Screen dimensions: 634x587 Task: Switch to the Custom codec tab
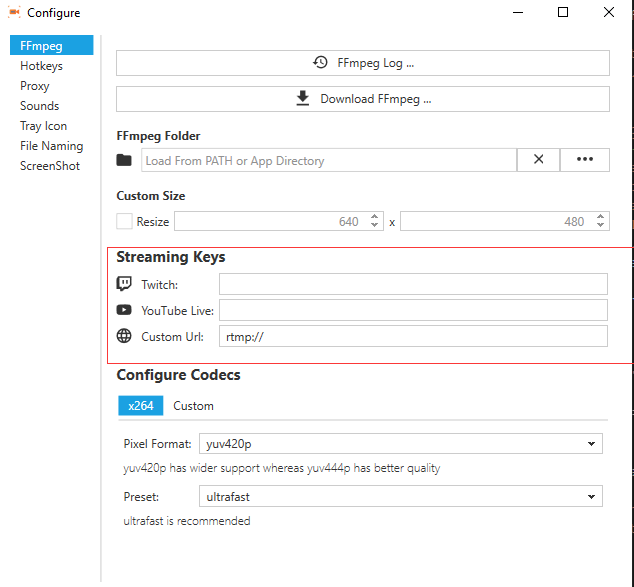(x=193, y=406)
